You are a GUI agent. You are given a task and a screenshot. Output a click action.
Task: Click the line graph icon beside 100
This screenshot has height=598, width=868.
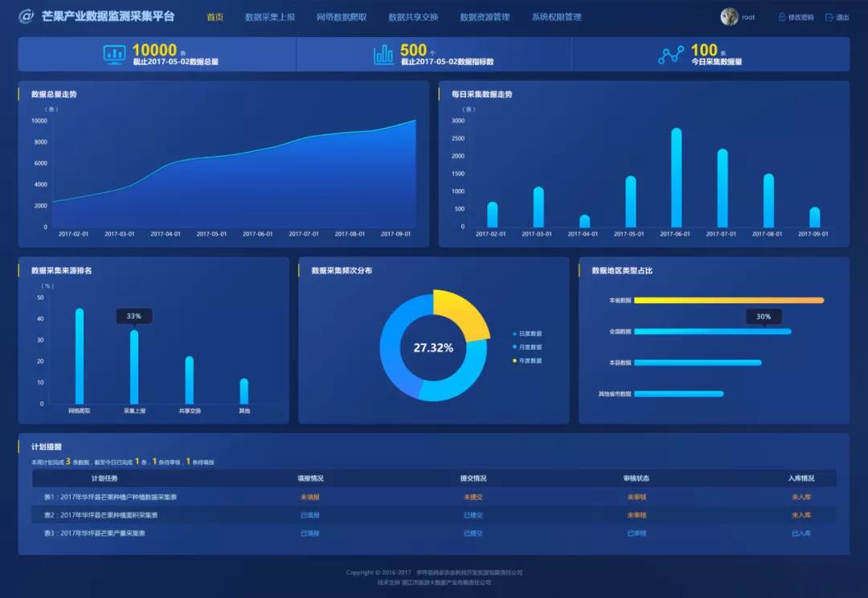[x=671, y=55]
